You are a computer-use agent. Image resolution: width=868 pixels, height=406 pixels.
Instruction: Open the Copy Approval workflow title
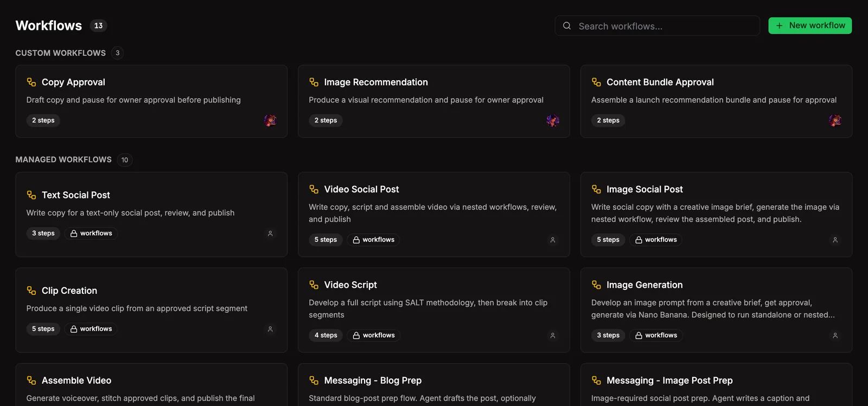tap(73, 82)
